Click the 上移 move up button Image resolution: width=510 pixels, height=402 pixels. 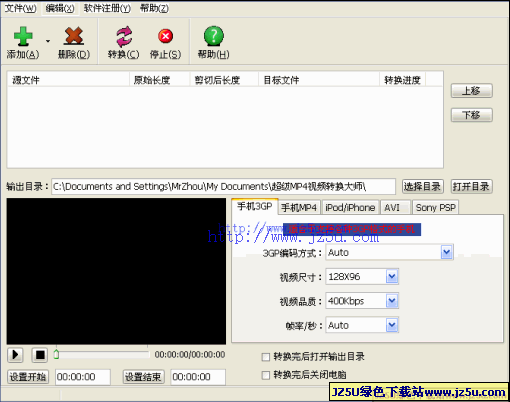pos(471,90)
